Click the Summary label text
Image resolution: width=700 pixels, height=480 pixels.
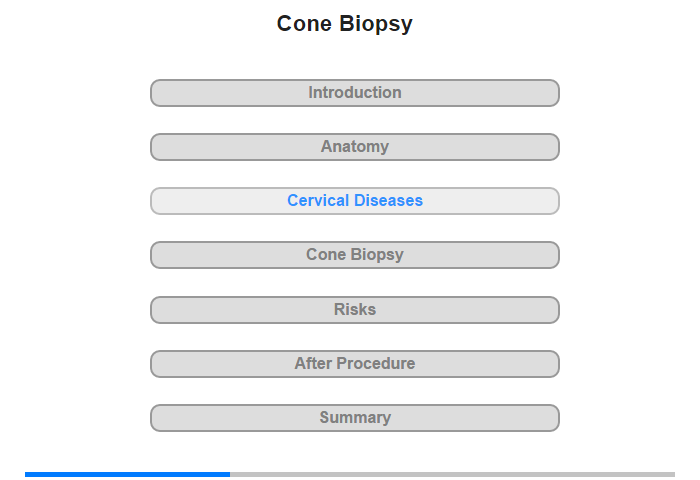(x=354, y=418)
